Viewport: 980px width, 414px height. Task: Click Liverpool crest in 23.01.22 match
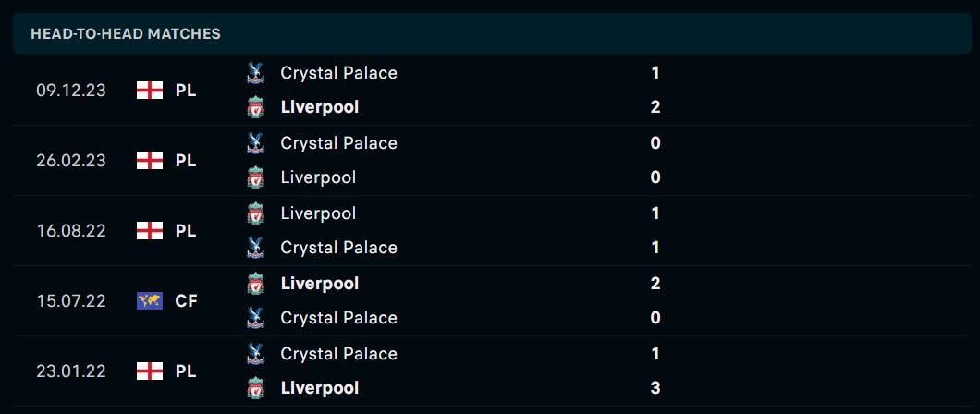tap(256, 388)
